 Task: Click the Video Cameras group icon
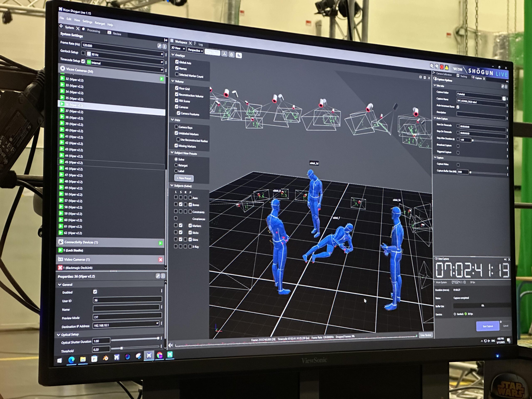(60, 259)
